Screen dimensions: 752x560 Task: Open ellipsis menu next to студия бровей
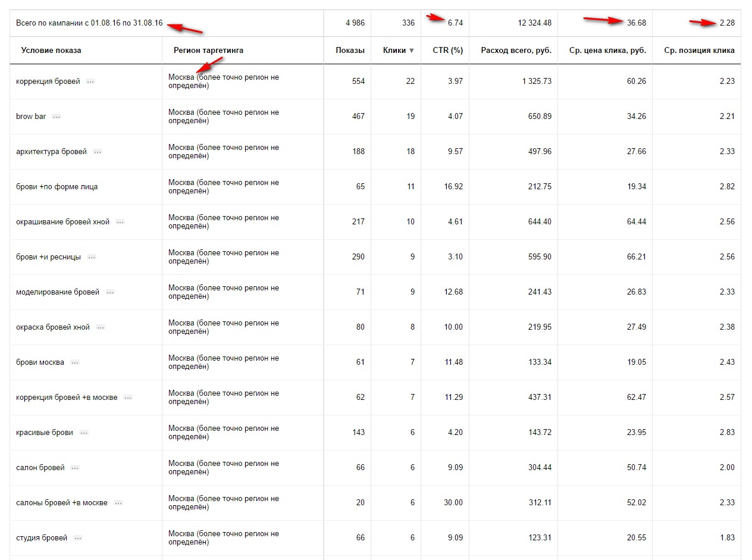pos(78,538)
